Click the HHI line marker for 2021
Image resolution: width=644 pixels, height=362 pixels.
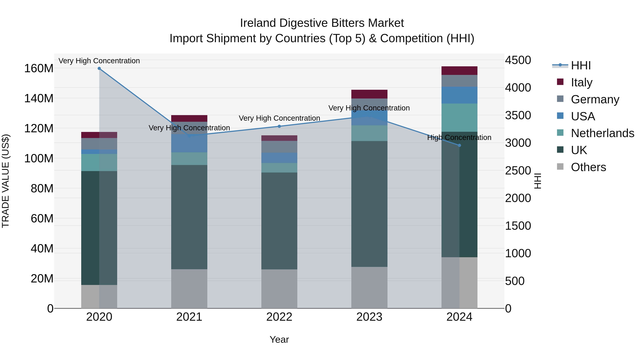point(189,136)
